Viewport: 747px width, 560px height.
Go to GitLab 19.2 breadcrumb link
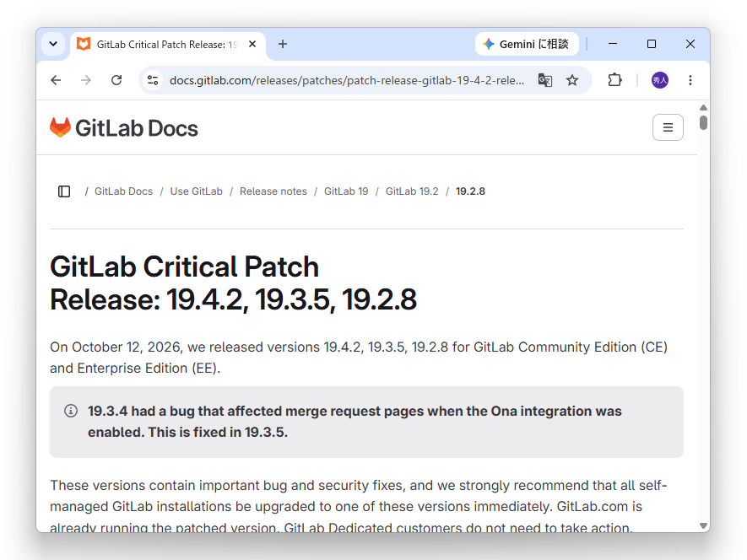pyautogui.click(x=412, y=191)
